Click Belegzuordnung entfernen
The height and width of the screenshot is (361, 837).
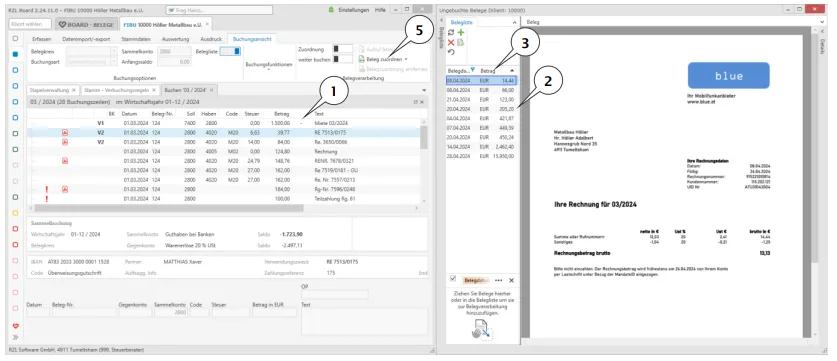[393, 69]
